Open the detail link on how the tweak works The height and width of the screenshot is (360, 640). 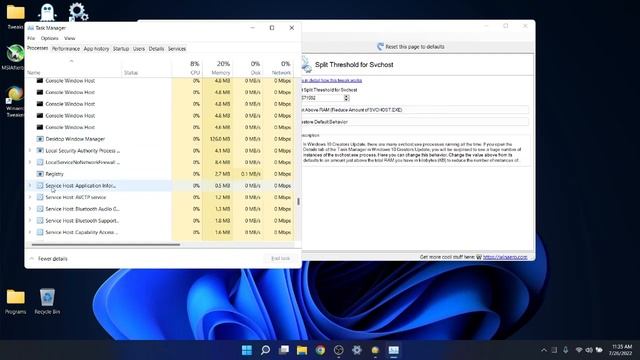[331, 80]
